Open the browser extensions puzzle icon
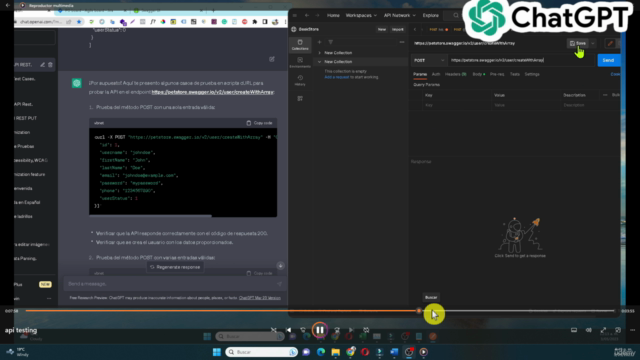 click(x=255, y=22)
